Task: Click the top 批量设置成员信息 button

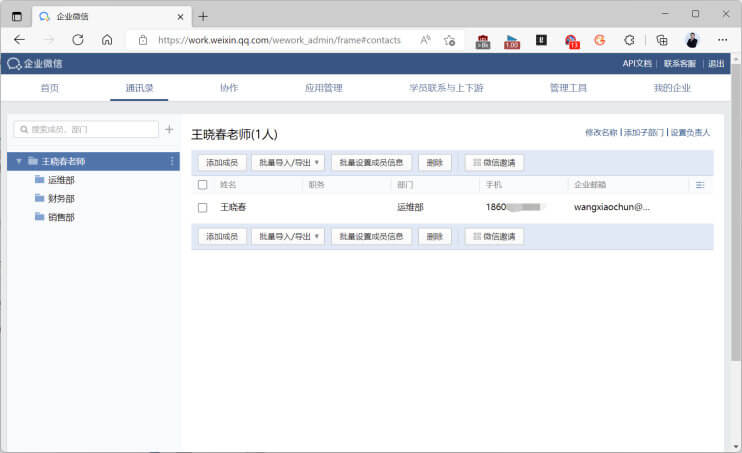Action: (371, 162)
